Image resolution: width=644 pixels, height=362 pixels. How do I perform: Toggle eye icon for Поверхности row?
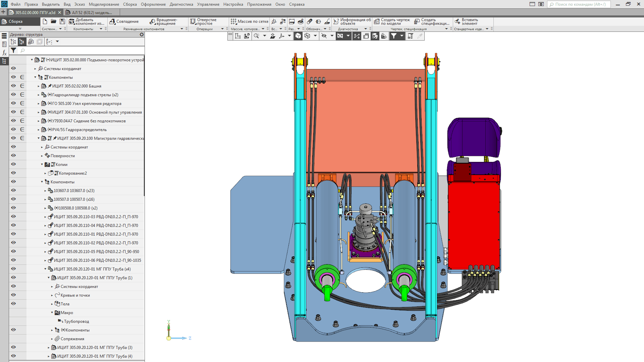13,156
